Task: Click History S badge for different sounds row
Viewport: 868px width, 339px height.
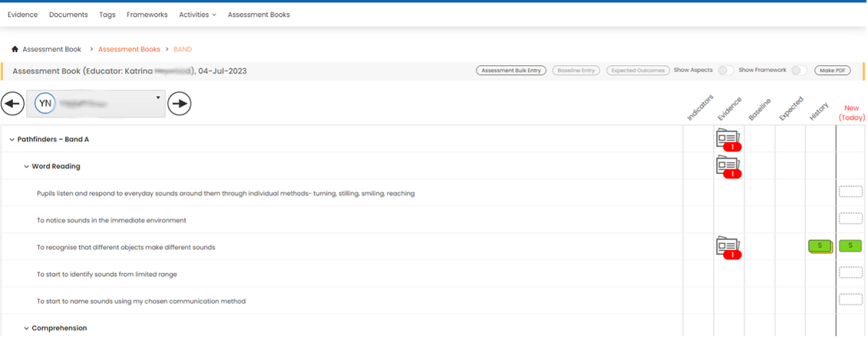Action: 820,246
